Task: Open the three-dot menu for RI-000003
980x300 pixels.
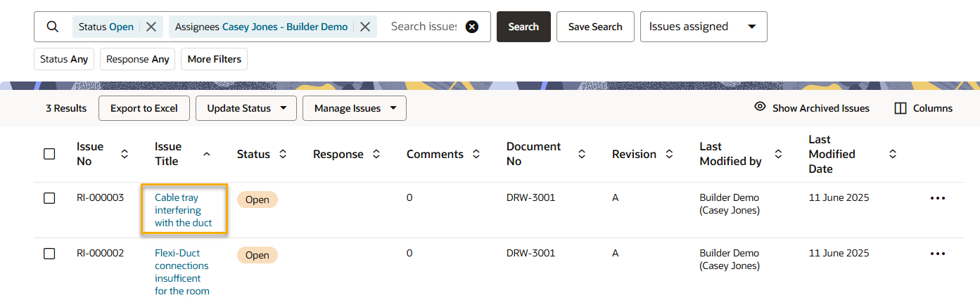Action: tap(937, 198)
